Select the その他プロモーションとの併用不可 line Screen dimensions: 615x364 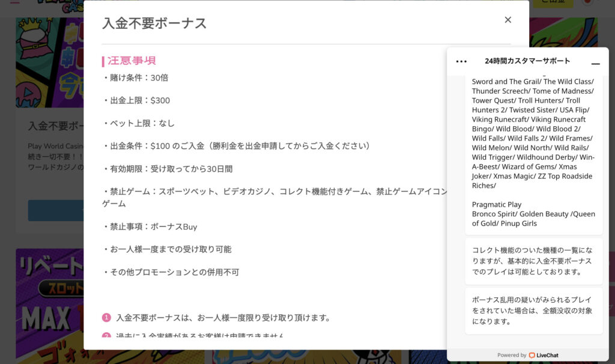(x=171, y=272)
